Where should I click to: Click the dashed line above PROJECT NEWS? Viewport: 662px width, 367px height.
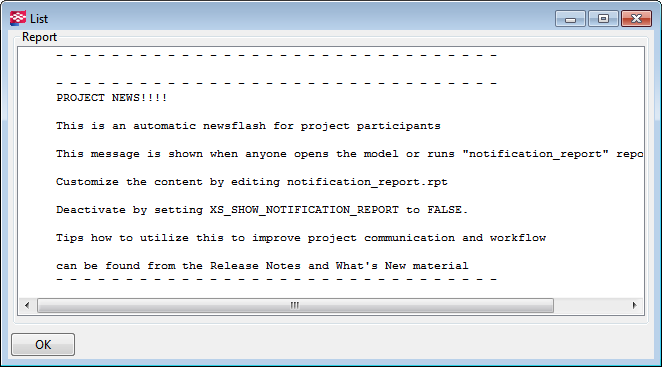(x=277, y=83)
